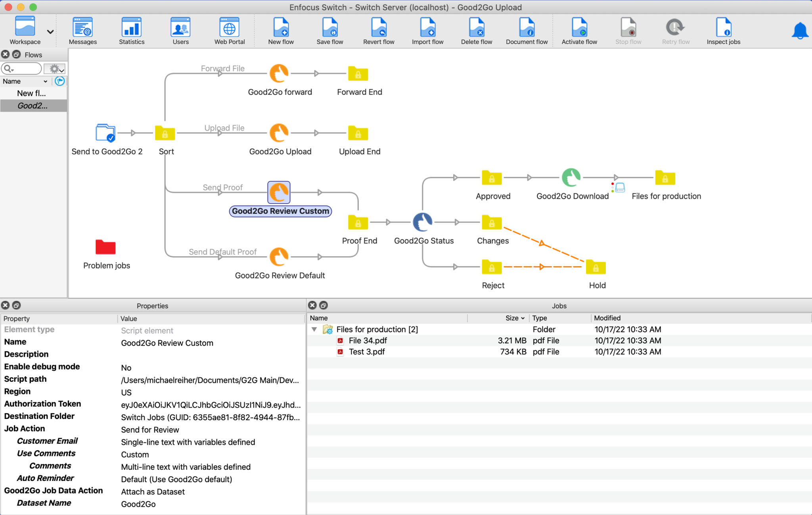Open the Users management panel
Image resolution: width=812 pixels, height=515 pixels.
tap(180, 30)
